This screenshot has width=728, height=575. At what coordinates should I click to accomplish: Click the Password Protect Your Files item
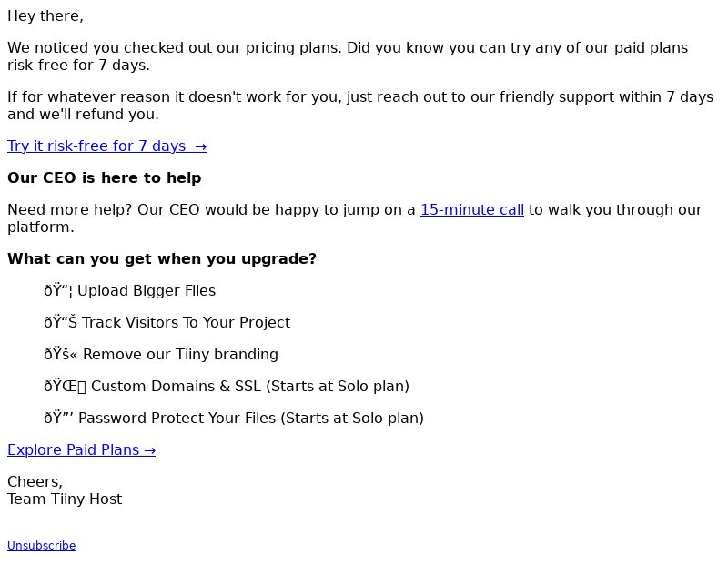tap(234, 419)
